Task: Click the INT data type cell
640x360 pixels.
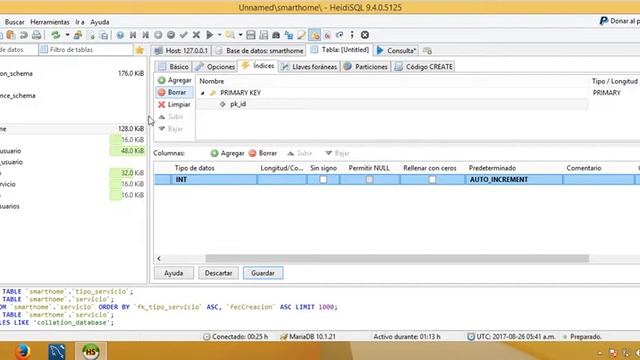Action: pyautogui.click(x=214, y=180)
